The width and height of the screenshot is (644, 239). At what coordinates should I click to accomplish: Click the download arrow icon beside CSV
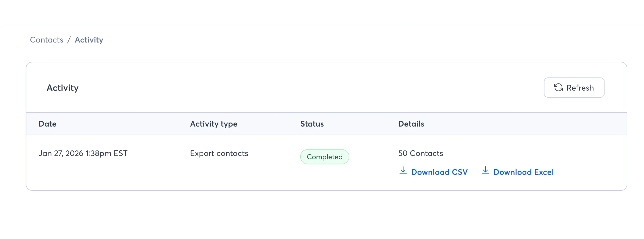coord(403,171)
